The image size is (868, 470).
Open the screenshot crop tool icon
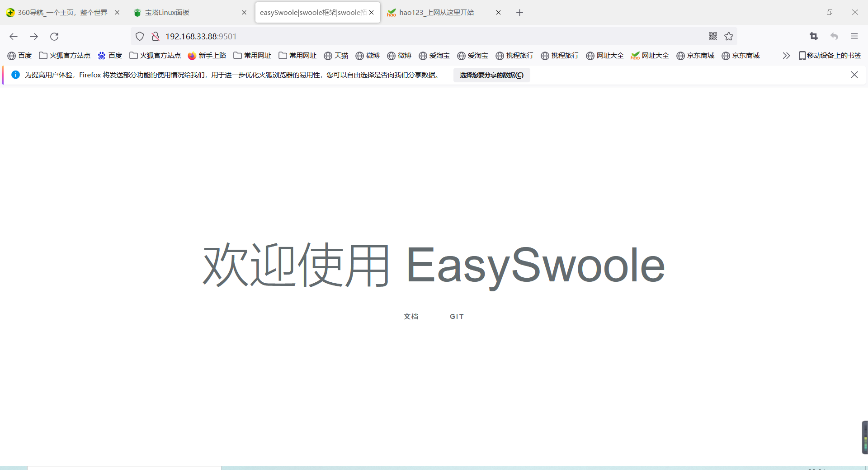pyautogui.click(x=814, y=37)
